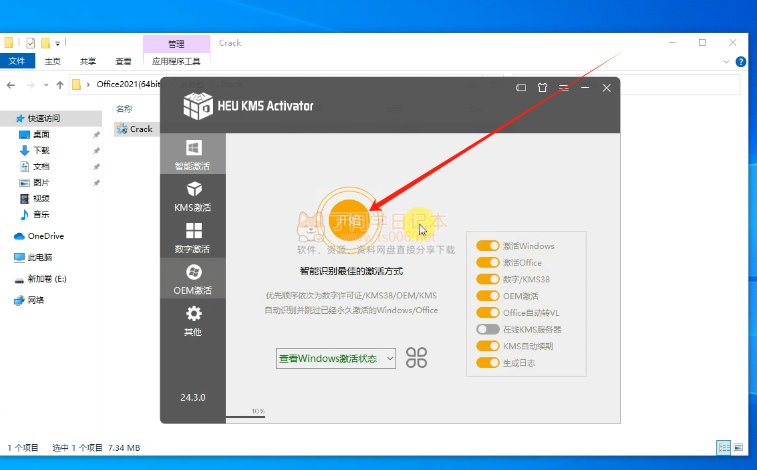Open the hamburger menu in activator title bar

coord(563,88)
